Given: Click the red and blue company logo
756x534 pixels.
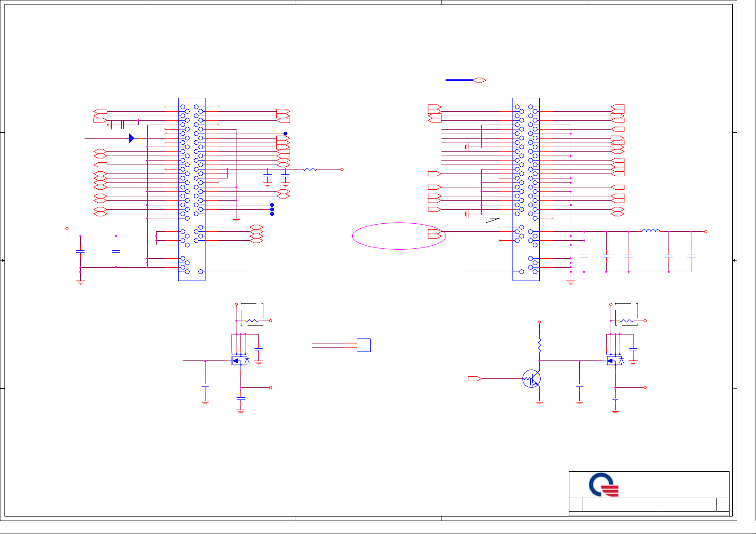Looking at the screenshot, I should point(604,485).
